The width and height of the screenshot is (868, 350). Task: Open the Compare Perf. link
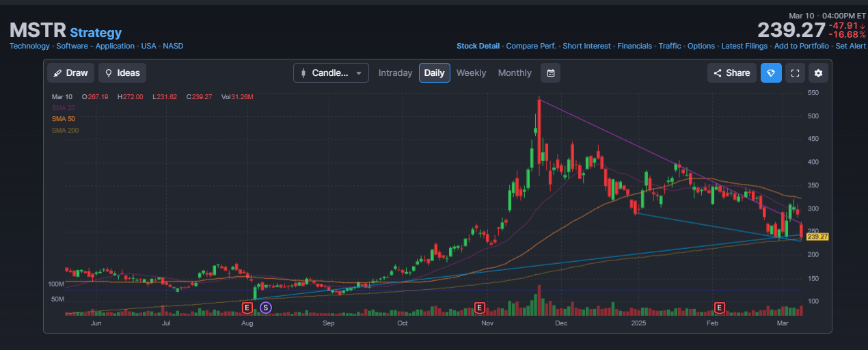click(x=531, y=46)
